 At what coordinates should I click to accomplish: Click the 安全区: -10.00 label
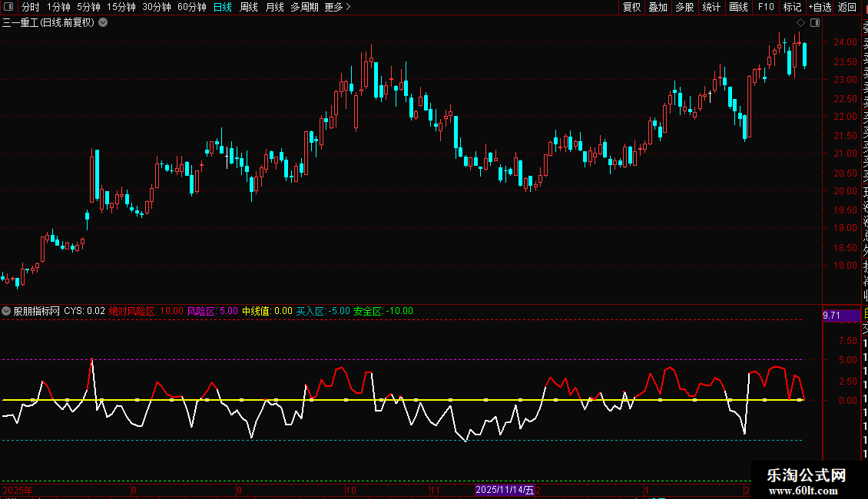click(383, 311)
